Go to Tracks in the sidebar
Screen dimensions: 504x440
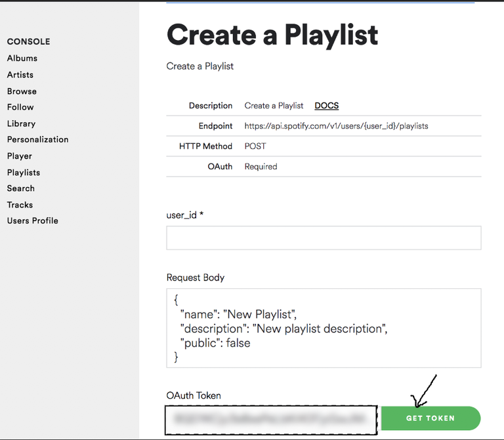pos(20,205)
